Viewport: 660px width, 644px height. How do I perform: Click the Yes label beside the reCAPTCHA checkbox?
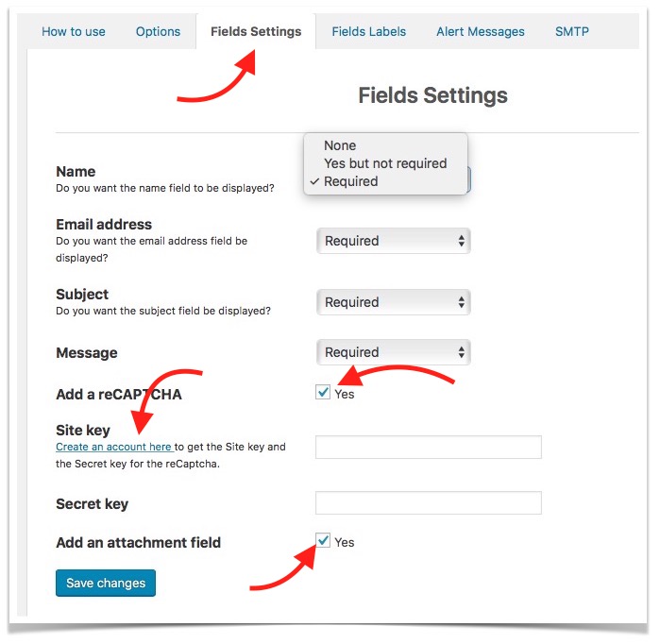pyautogui.click(x=345, y=394)
